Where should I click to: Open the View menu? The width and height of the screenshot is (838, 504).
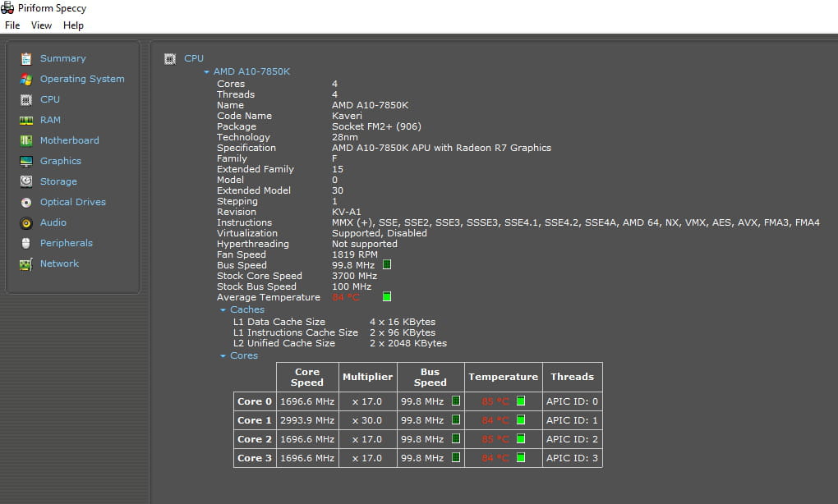coord(41,25)
